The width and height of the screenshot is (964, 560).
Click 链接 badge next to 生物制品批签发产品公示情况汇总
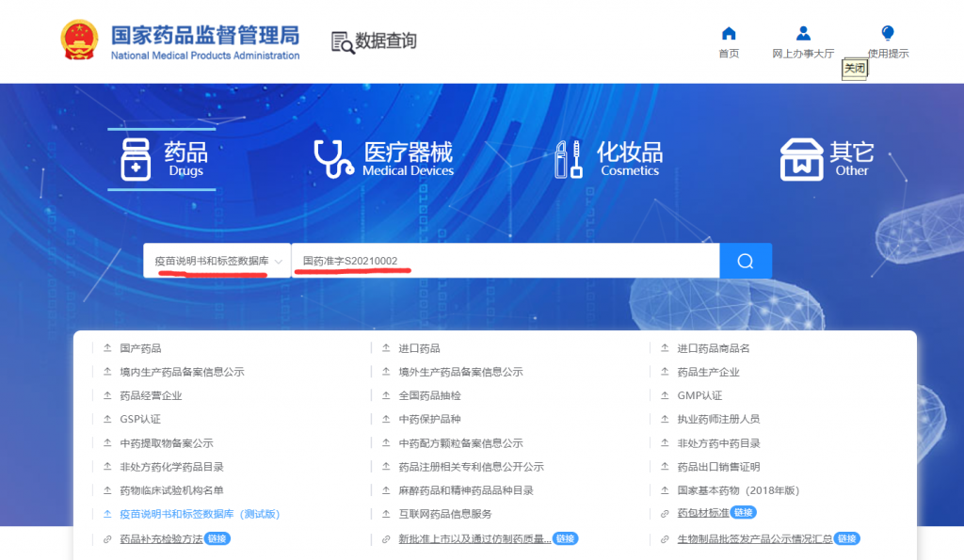pos(846,538)
